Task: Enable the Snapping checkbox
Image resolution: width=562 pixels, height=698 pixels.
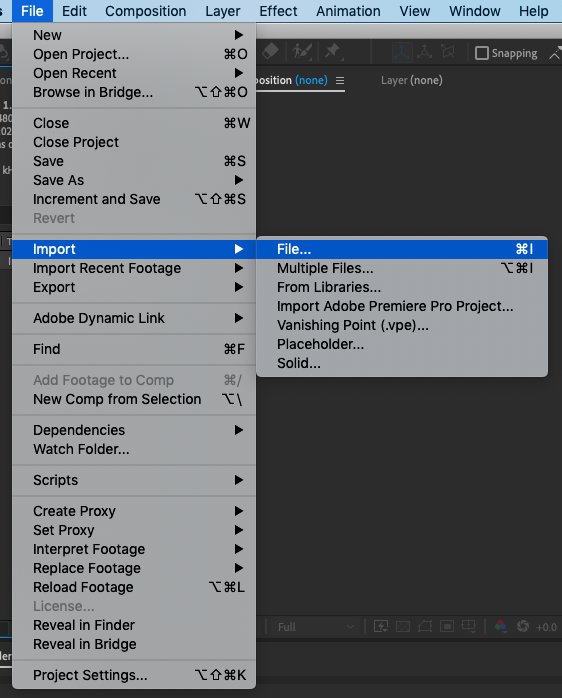Action: 481,53
